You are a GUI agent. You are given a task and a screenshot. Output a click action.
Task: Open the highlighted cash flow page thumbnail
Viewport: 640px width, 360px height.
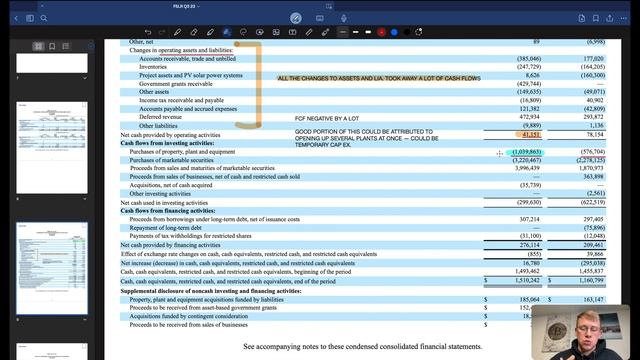click(52, 268)
